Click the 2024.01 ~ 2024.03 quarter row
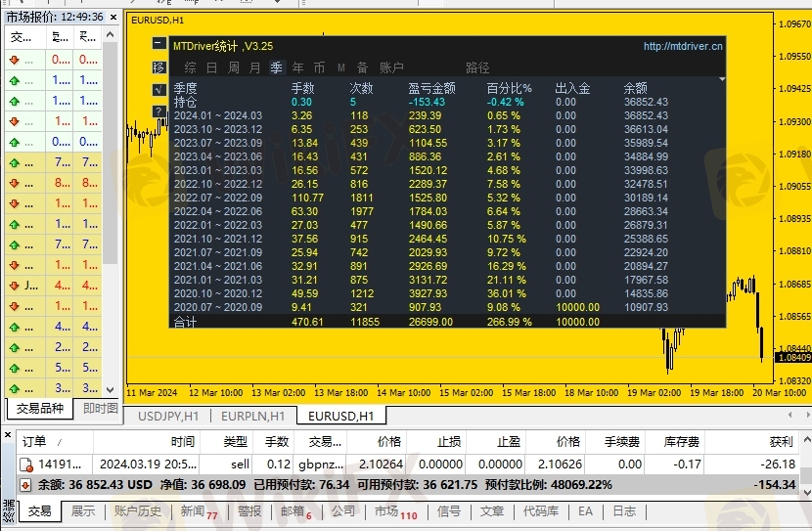This screenshot has width=812, height=531. coord(447,115)
